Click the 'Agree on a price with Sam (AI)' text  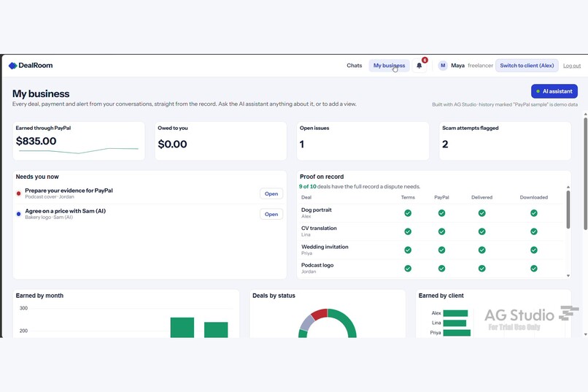[x=65, y=211]
